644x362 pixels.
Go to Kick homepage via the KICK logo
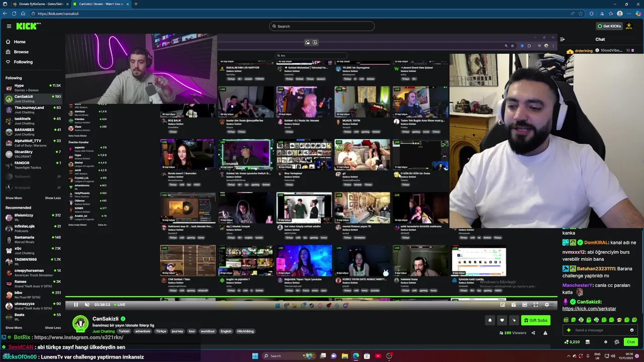click(x=28, y=26)
